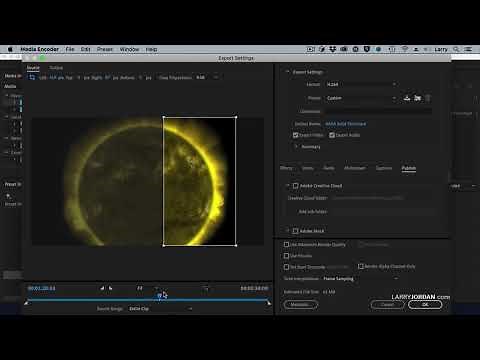Switch to the Output tab
This screenshot has width=480, height=360.
pyautogui.click(x=56, y=68)
